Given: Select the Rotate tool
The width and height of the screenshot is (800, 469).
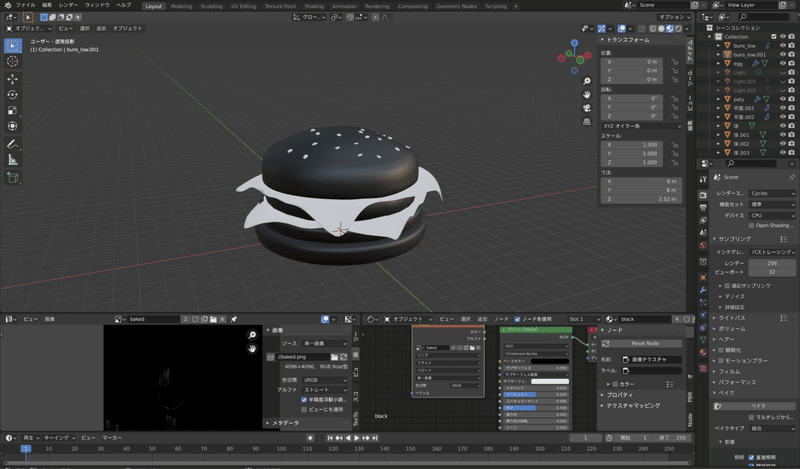Looking at the screenshot, I should click(x=13, y=94).
